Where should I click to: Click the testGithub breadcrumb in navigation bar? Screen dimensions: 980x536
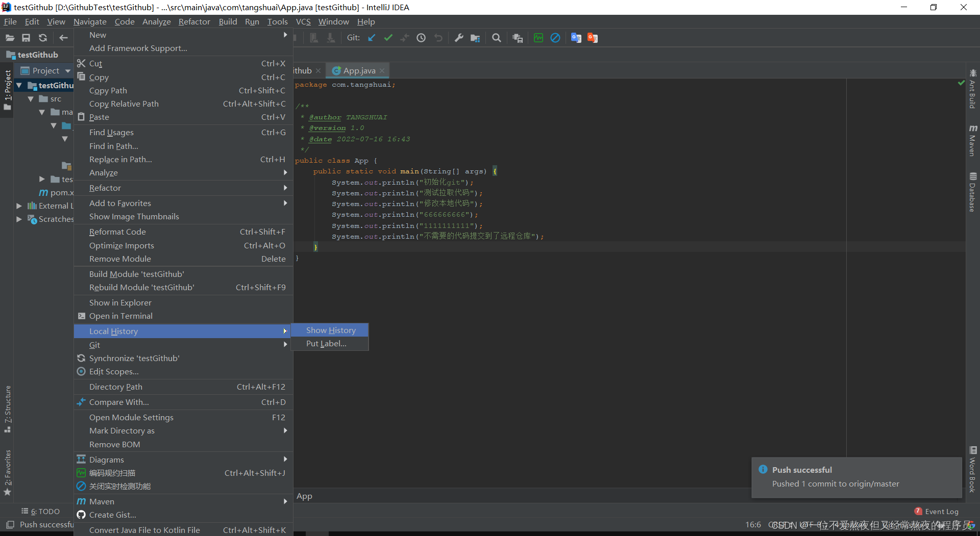[32, 55]
